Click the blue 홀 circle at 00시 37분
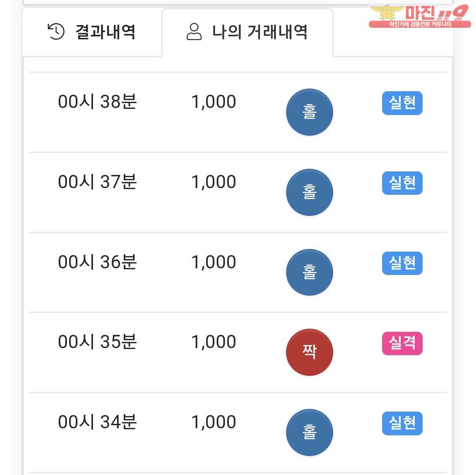 (x=309, y=192)
